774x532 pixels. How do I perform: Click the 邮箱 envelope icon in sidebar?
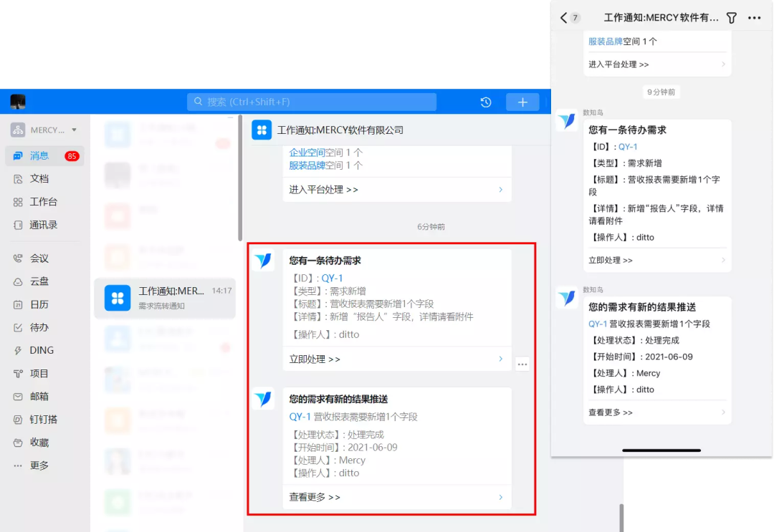tap(18, 397)
